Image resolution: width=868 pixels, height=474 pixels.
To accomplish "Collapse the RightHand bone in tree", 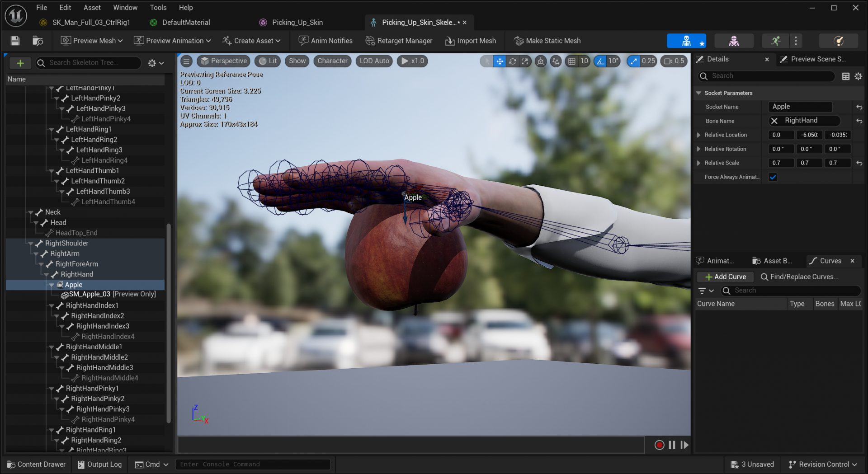I will [x=46, y=275].
